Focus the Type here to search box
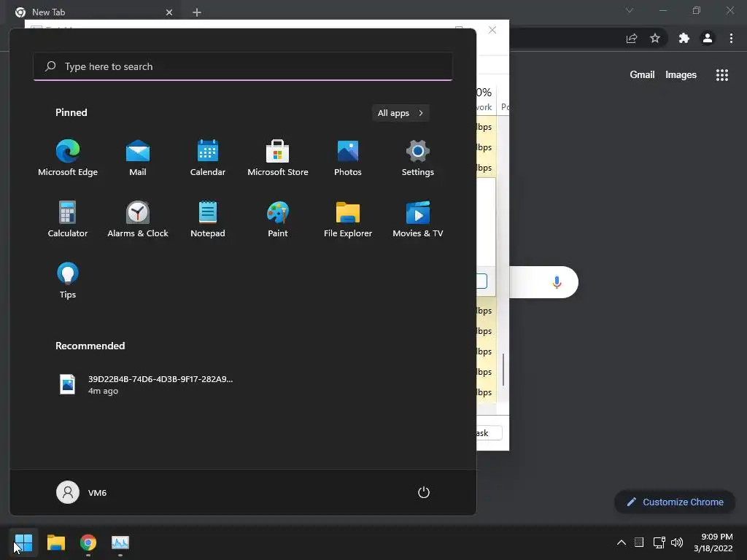 (242, 66)
